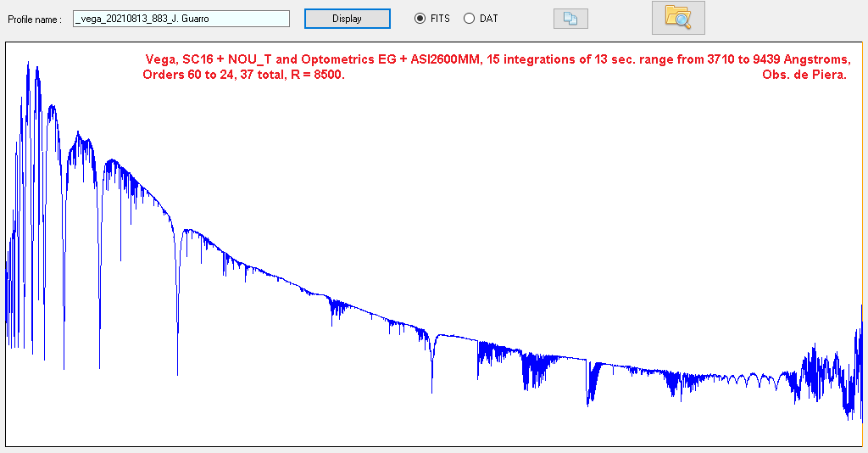Click the Display button
The height and width of the screenshot is (453, 868).
click(x=347, y=19)
